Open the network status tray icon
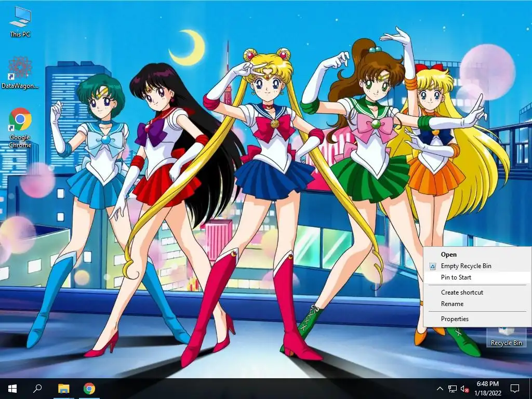 point(453,389)
